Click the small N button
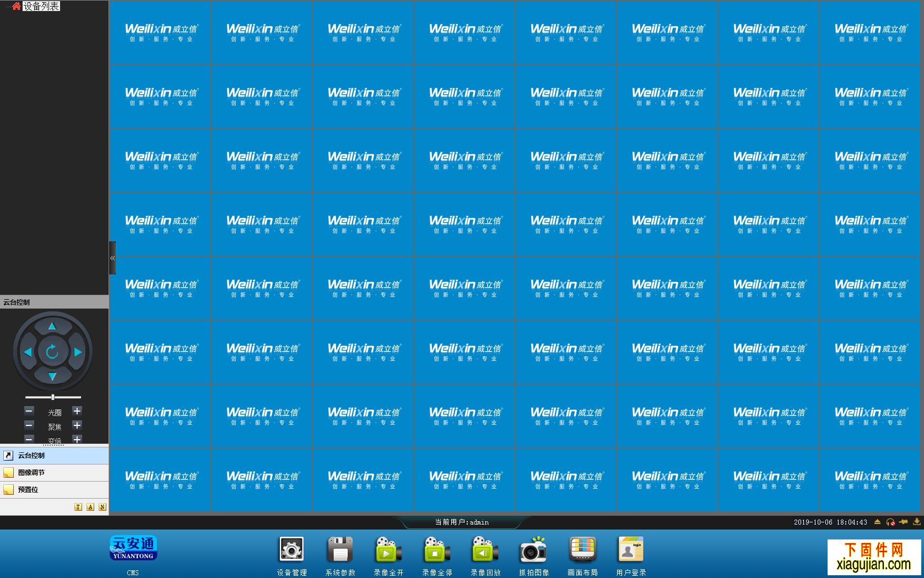Screen dimensions: 924x578 tap(102, 507)
